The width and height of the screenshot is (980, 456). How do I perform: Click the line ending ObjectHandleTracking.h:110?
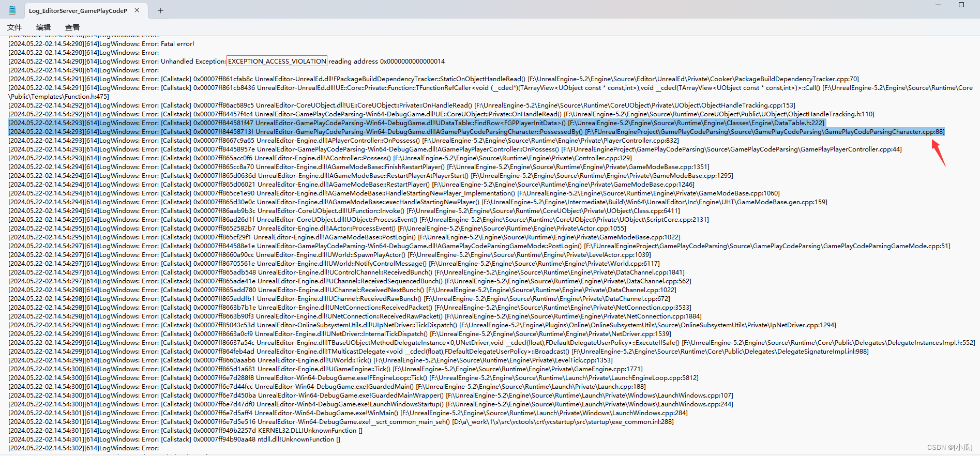click(x=441, y=114)
